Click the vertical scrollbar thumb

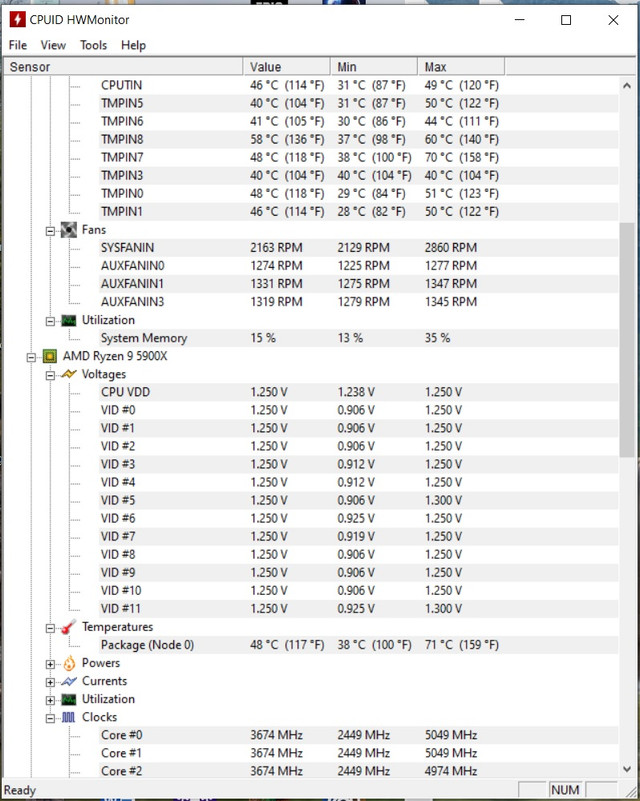[628, 340]
